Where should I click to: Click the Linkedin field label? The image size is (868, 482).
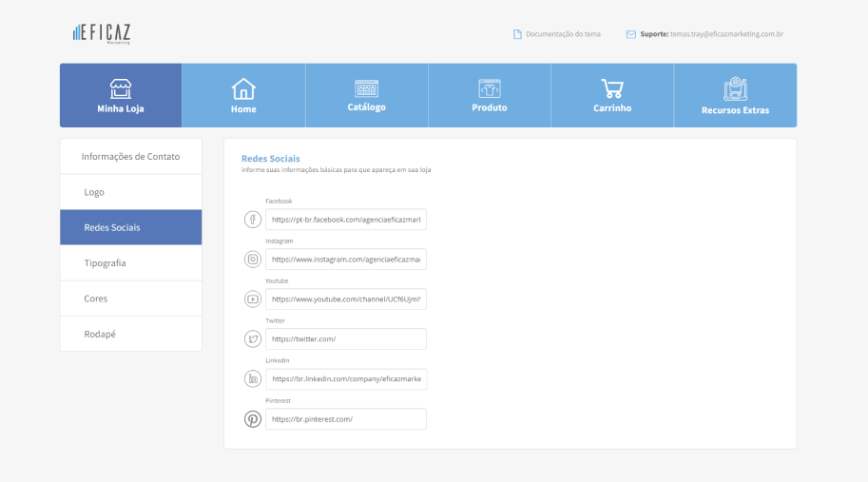(278, 361)
